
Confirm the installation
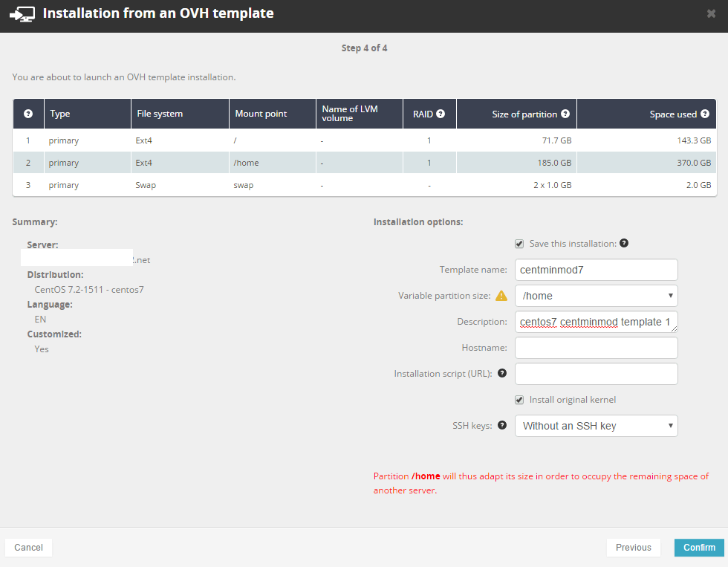pos(699,548)
